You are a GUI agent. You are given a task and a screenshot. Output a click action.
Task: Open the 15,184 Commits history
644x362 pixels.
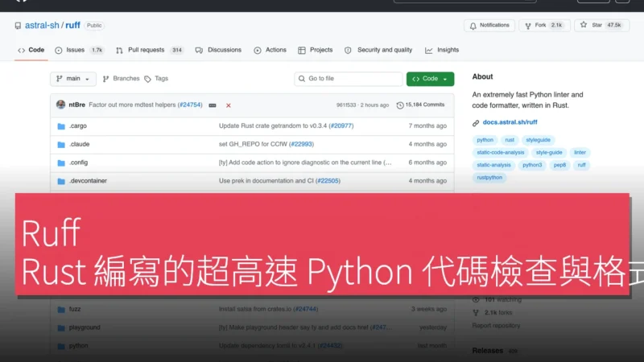click(x=420, y=105)
